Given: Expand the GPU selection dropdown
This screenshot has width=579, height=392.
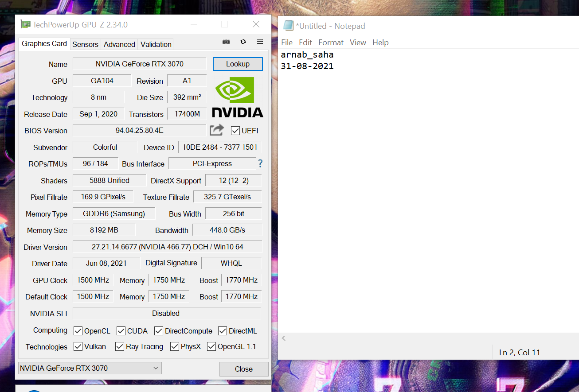Looking at the screenshot, I should tap(156, 368).
